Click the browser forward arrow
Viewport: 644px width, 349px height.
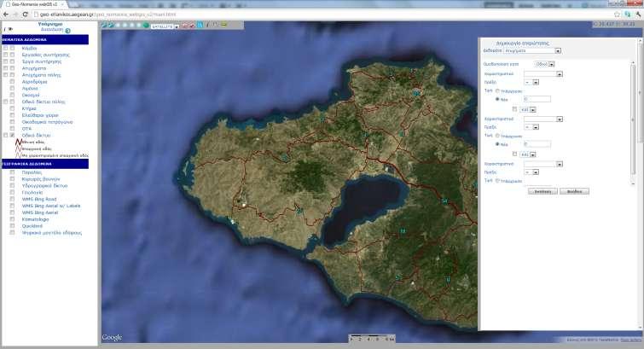(x=15, y=15)
